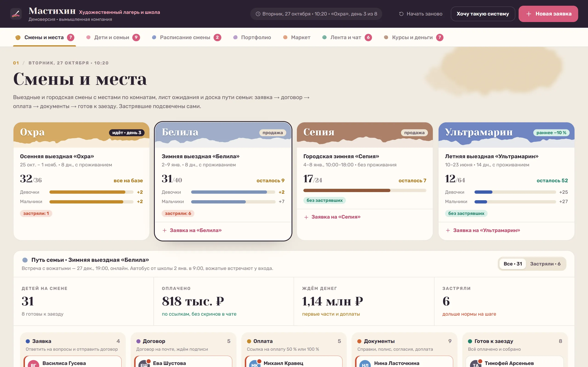The height and width of the screenshot is (367, 588).
Task: Select the «Все • 31» filter segment
Action: tap(513, 264)
